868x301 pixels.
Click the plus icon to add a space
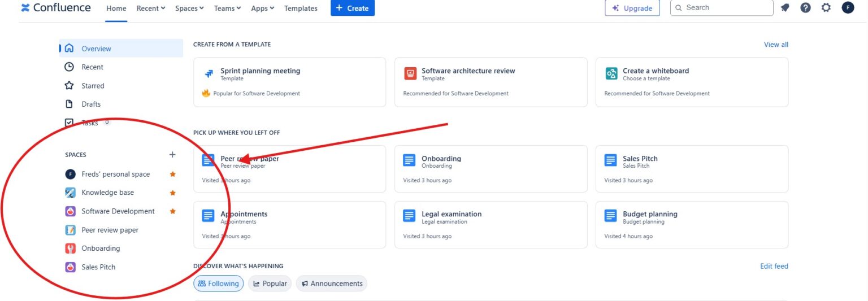click(x=172, y=154)
